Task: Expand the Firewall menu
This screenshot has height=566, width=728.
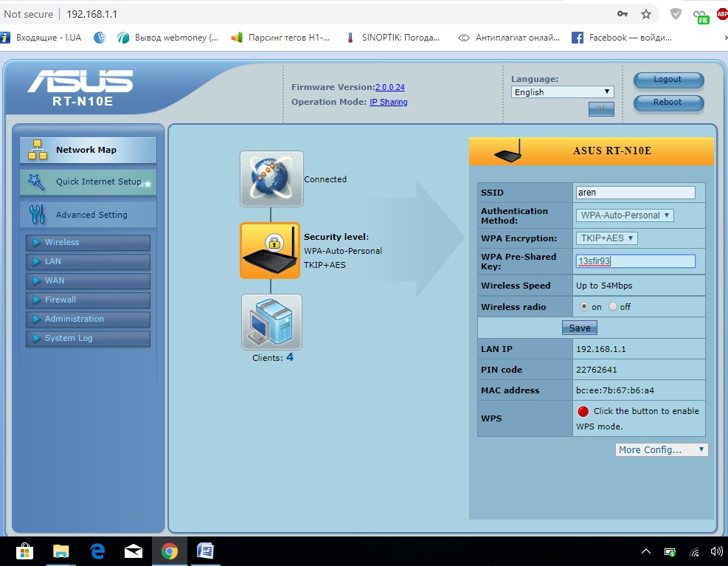Action: pyautogui.click(x=89, y=300)
